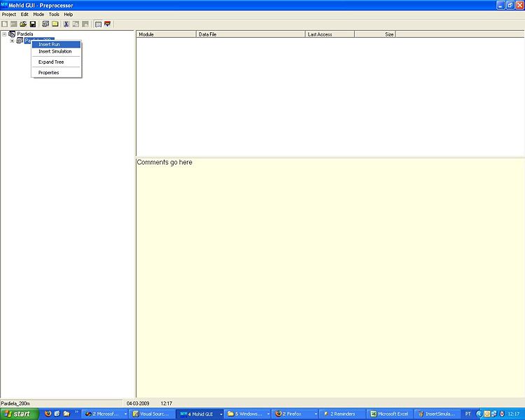Click the New Project toolbar icon

coord(5,24)
